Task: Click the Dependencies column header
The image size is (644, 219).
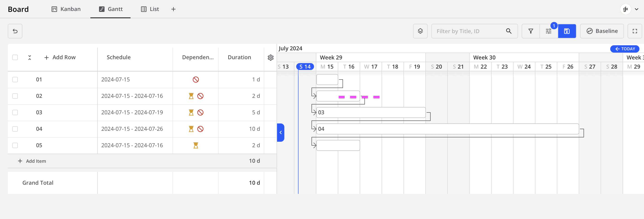Action: [x=198, y=57]
